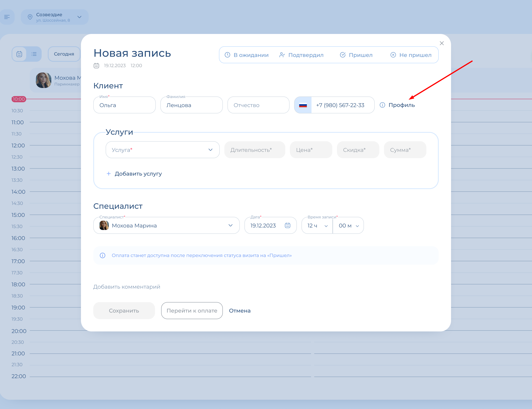Click the Сохранить button
The height and width of the screenshot is (409, 532).
[124, 310]
